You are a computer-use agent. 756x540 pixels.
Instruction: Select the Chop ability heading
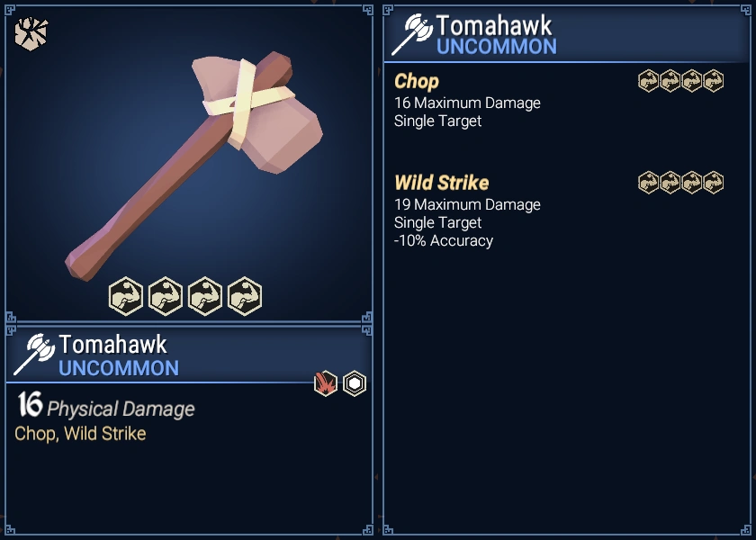pos(417,82)
